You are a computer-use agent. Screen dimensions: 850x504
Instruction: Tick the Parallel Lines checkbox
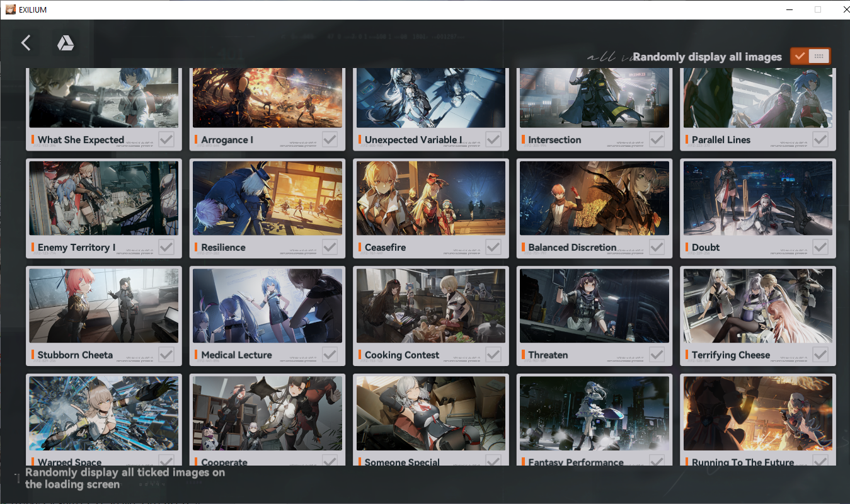pyautogui.click(x=820, y=139)
